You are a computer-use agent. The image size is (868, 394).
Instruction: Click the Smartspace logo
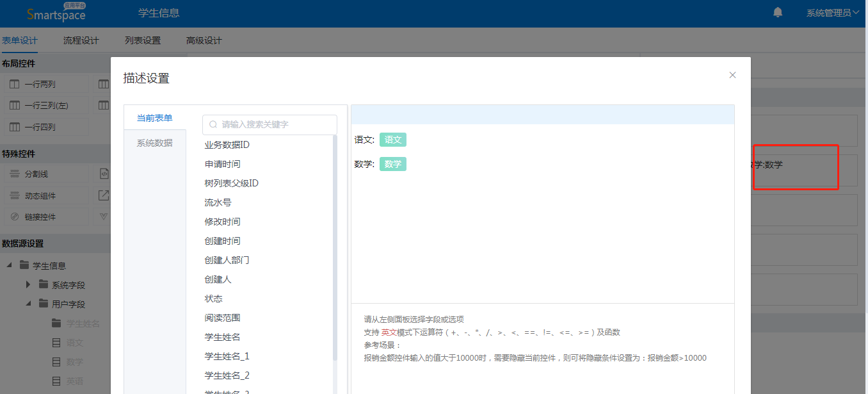coord(56,12)
